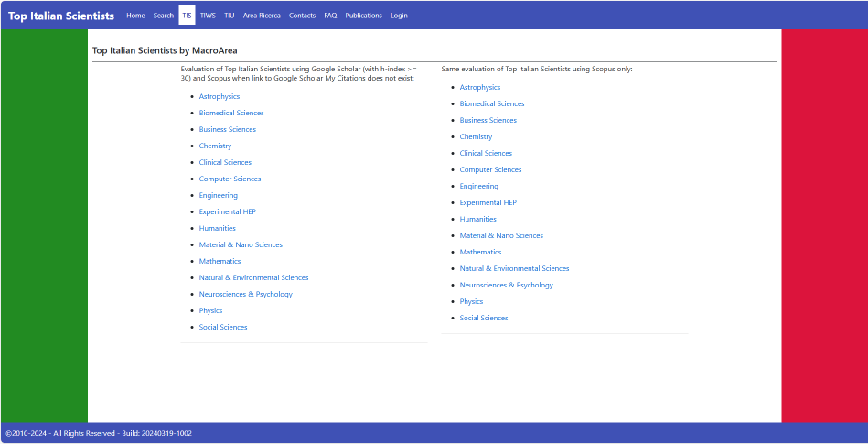Open Natural & Environmental Sciences in the Scopus-only list
The width and height of the screenshot is (868, 444).
pos(514,269)
